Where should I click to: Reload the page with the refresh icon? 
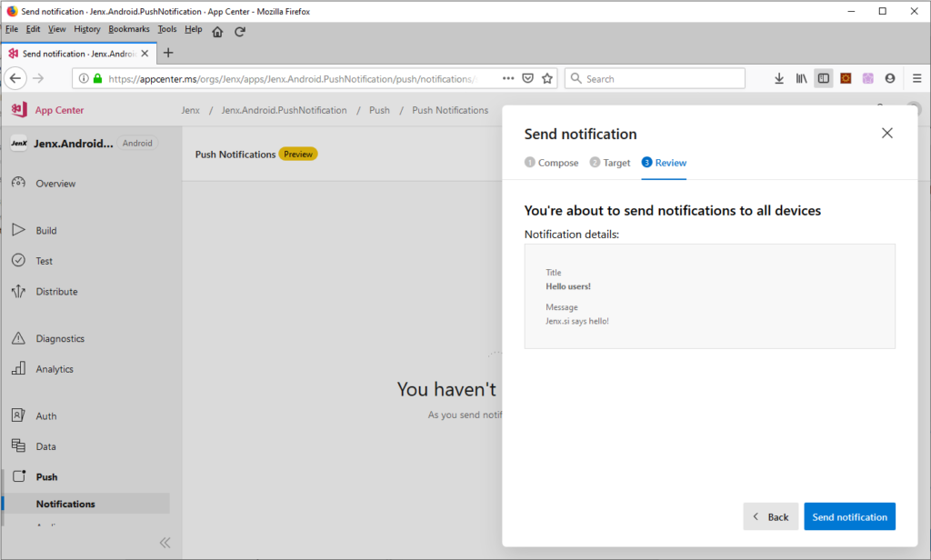[240, 32]
